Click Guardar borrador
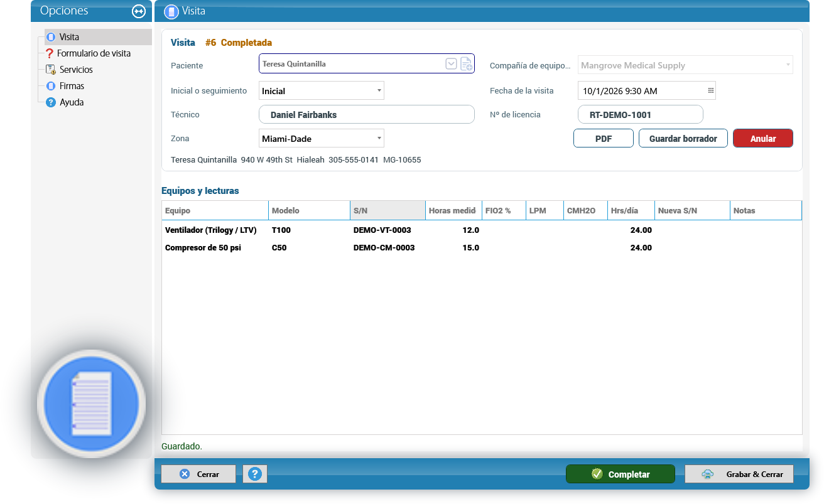 pos(683,138)
